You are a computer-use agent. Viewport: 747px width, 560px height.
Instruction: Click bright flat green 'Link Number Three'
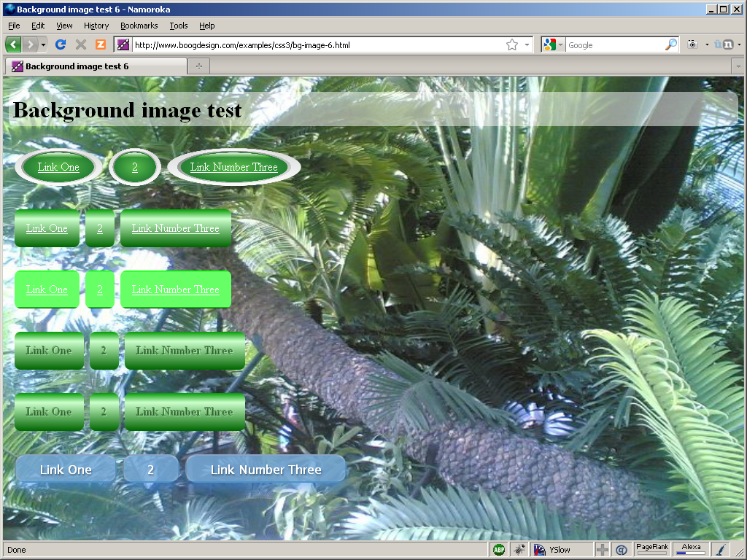tap(176, 289)
